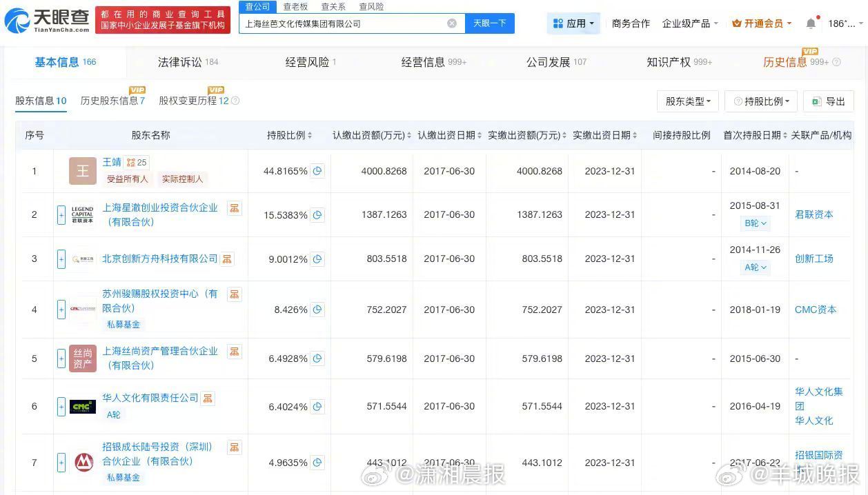Viewport: 868px width, 495px height.
Task: Click the 实际控制人 tag on 王靖
Action: click(x=182, y=179)
